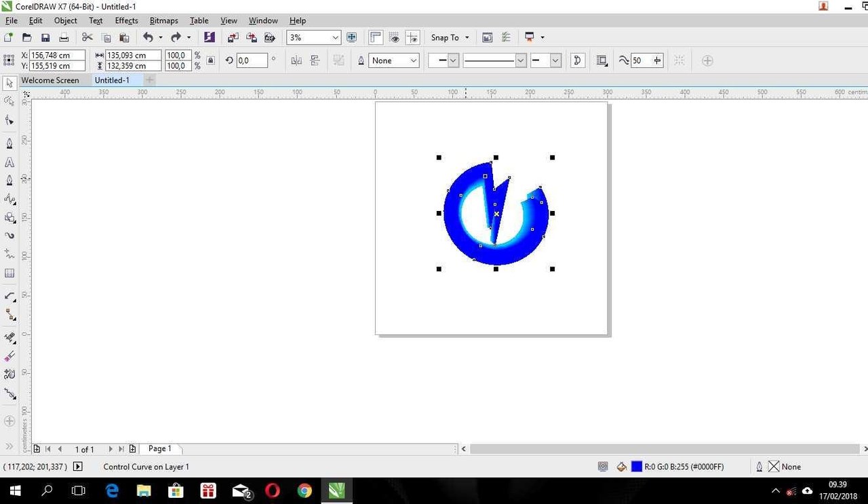
Task: Click the Import icon
Action: pos(233,37)
